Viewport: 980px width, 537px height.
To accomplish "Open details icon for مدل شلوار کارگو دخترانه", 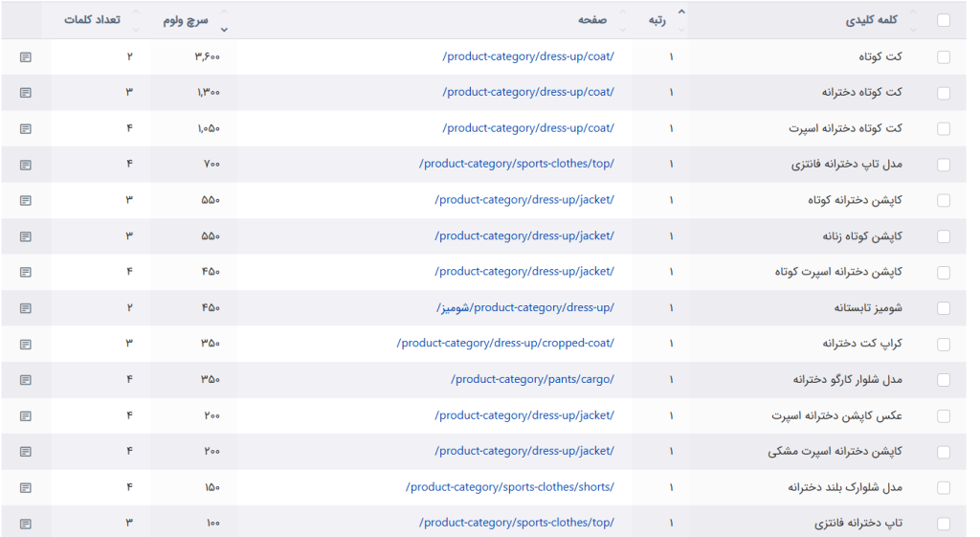I will [x=26, y=380].
